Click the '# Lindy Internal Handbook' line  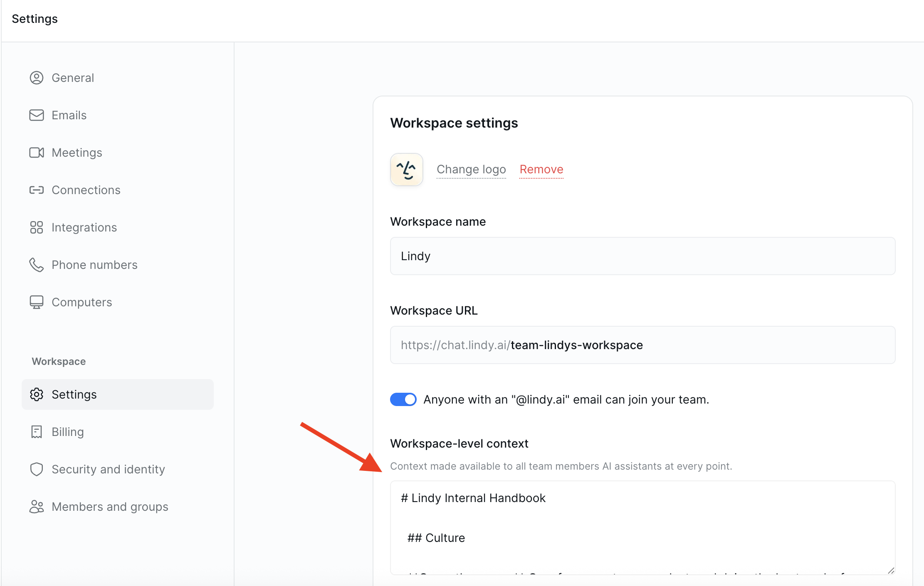pos(473,498)
